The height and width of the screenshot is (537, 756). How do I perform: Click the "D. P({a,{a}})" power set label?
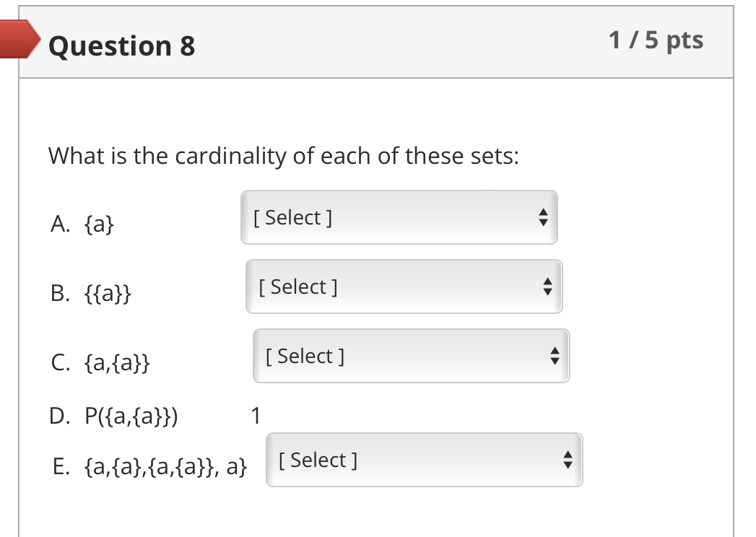(x=116, y=416)
